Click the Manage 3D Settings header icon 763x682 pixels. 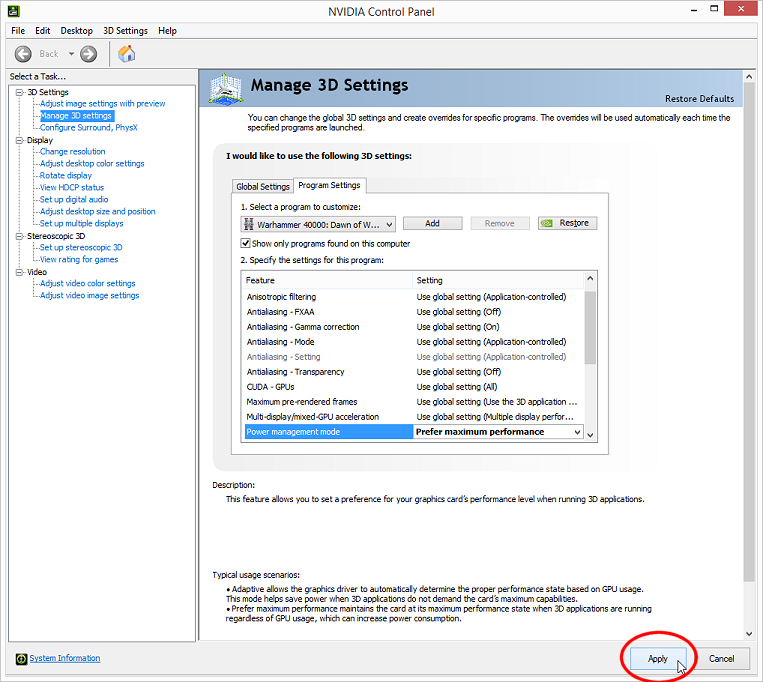[x=226, y=88]
